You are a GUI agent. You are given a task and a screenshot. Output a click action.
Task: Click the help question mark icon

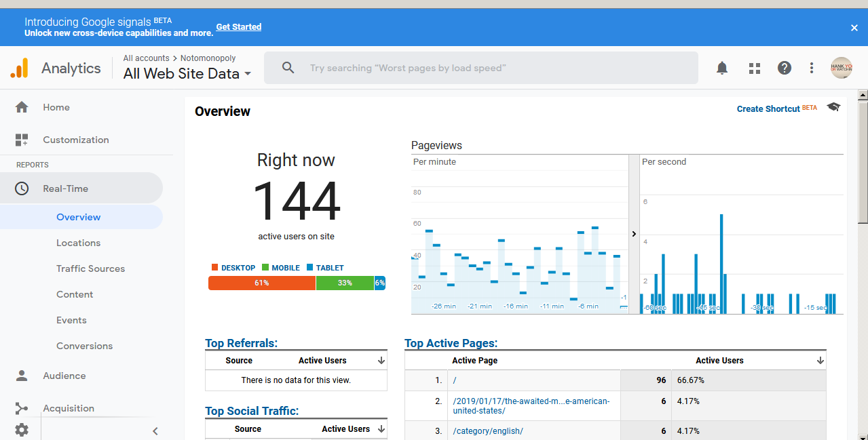pos(784,68)
